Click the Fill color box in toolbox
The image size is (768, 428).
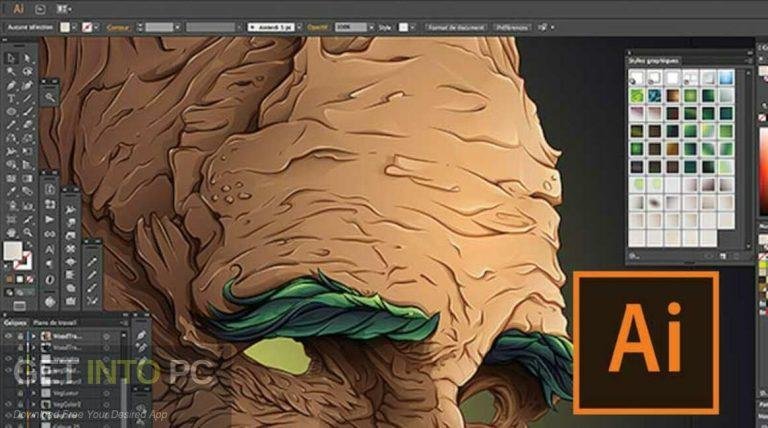coord(12,251)
